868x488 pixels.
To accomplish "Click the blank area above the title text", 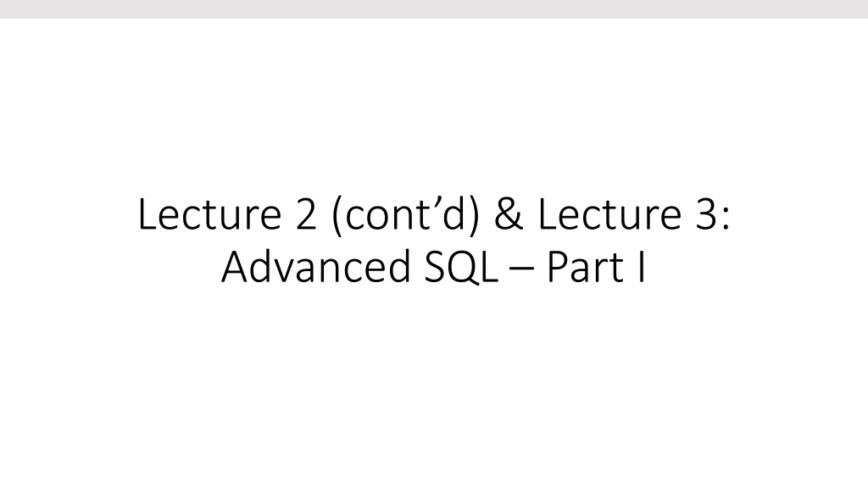I will click(434, 105).
